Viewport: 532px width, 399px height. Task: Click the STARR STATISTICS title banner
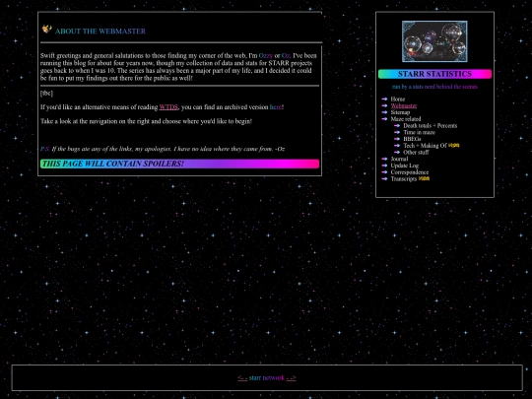tap(434, 74)
